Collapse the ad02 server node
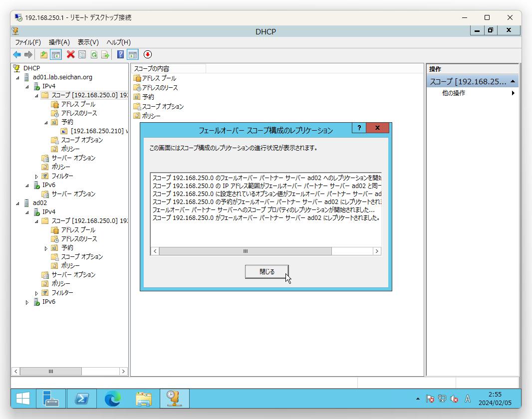532x419 pixels. click(17, 204)
